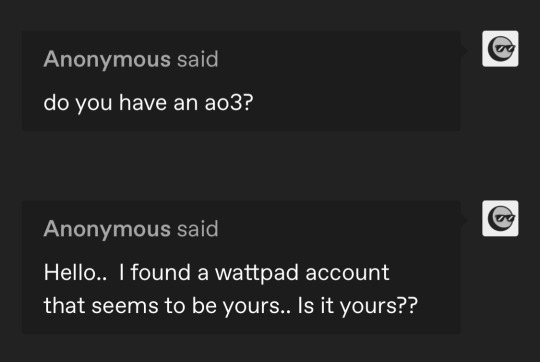540x362 pixels.
Task: Click the word "said" in the second ask
Action: [198, 229]
